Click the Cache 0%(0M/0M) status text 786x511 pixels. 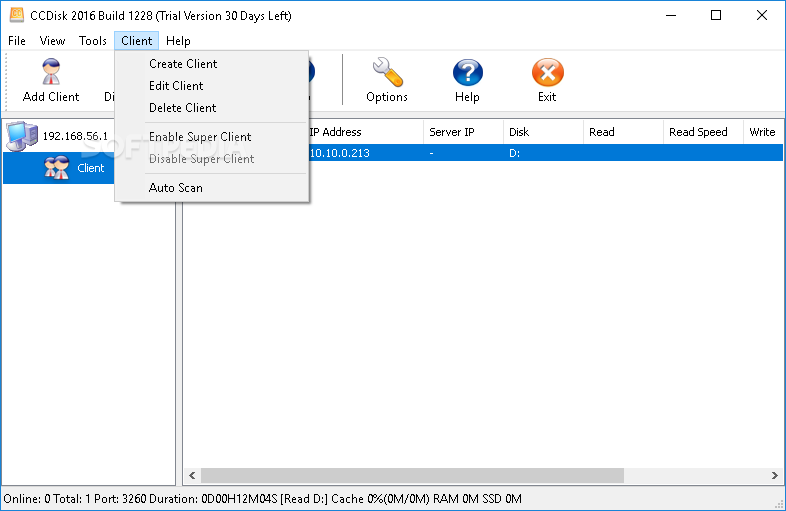(x=380, y=499)
